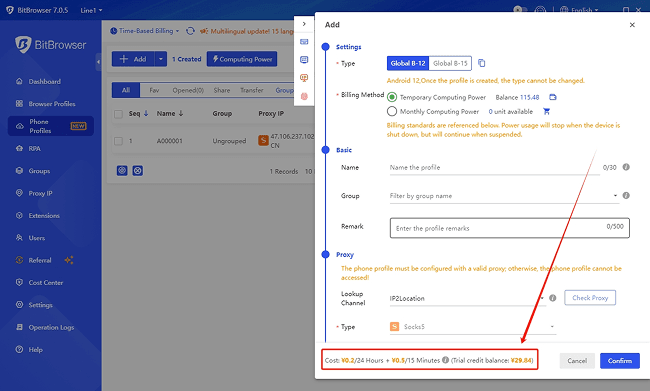Screen dimensions: 650x391
Task: Click the Cancel button
Action: coord(577,361)
